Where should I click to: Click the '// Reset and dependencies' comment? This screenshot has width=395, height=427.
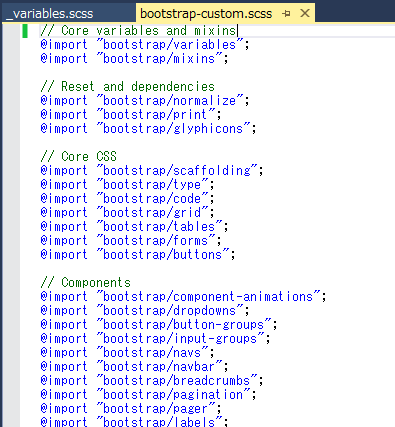[127, 87]
